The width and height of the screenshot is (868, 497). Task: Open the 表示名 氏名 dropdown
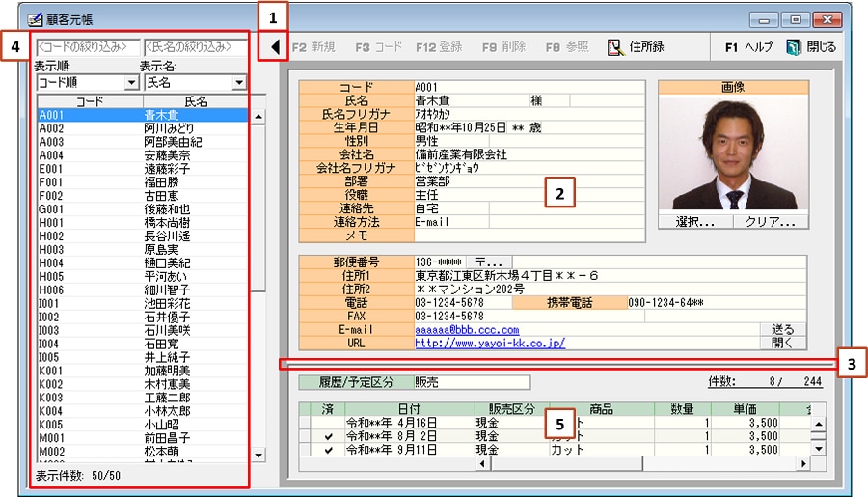coord(239,84)
